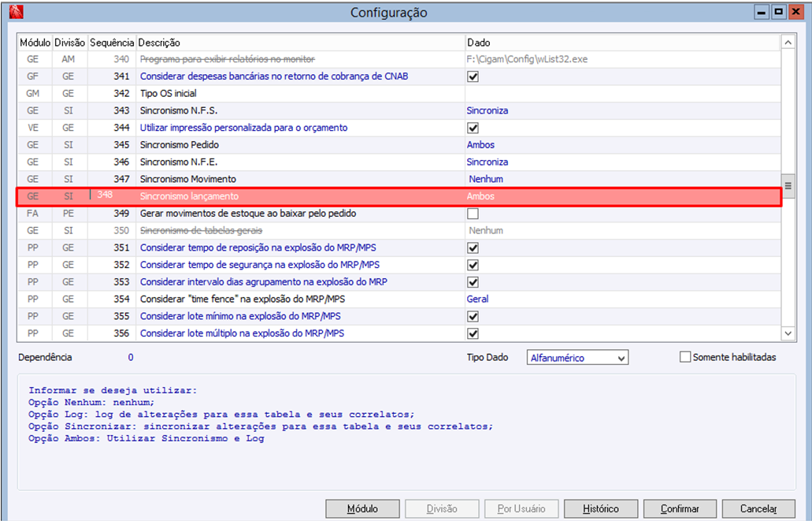
Task: Click the Sequência column header
Action: (x=112, y=43)
